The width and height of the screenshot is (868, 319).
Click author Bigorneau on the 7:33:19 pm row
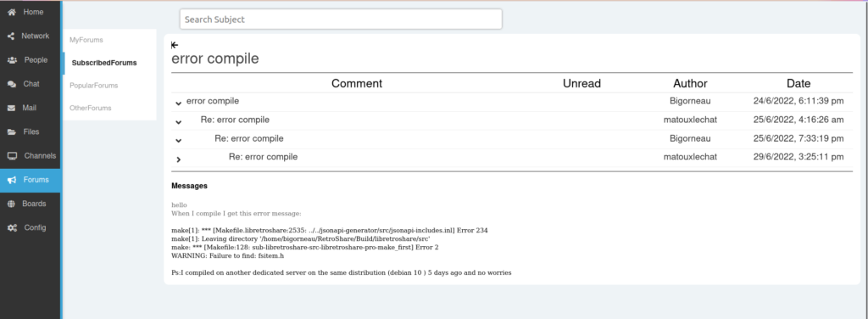pos(690,138)
